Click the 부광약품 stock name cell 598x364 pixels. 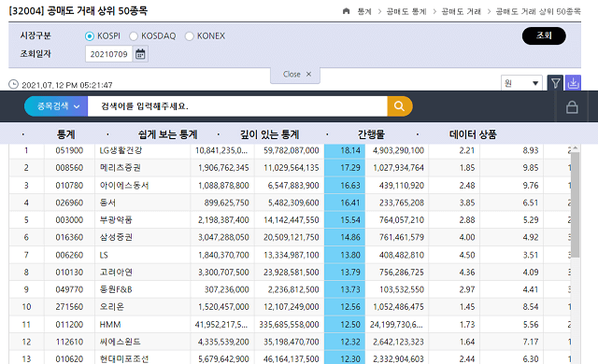pos(142,219)
